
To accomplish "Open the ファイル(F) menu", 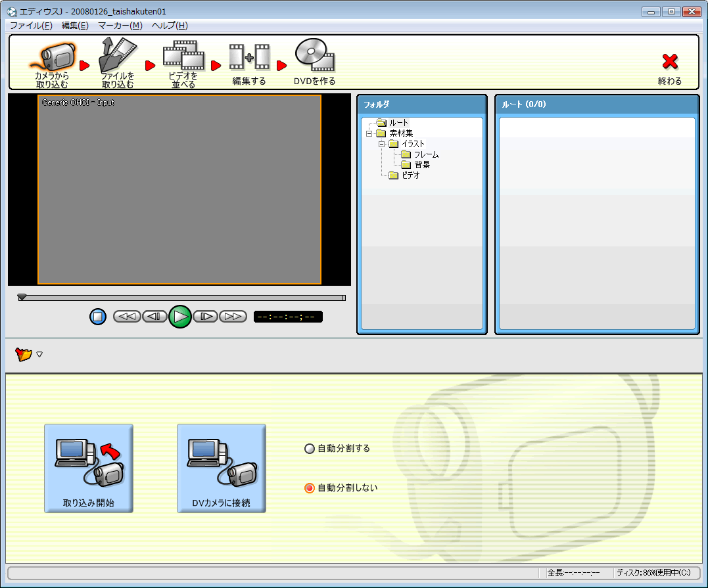I will click(31, 26).
